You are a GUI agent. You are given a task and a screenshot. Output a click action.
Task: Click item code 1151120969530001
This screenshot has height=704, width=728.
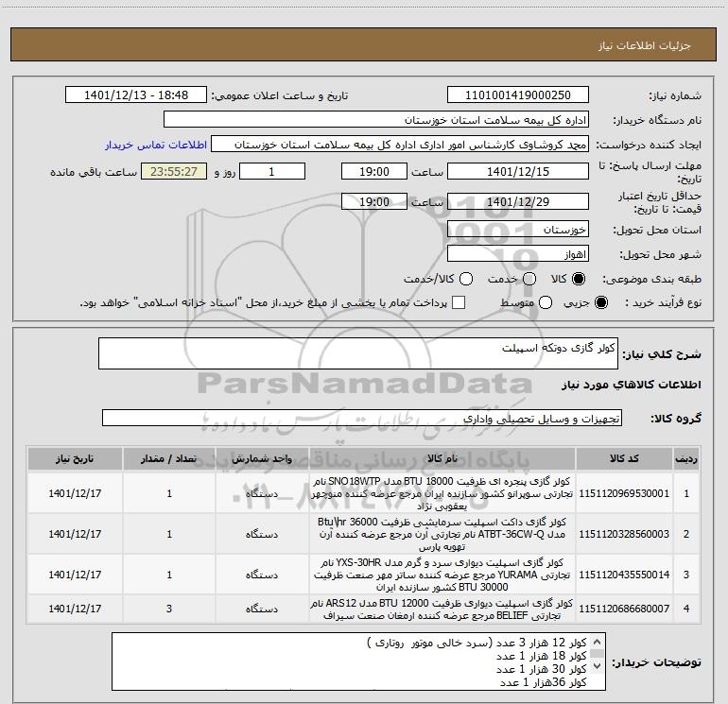[624, 493]
